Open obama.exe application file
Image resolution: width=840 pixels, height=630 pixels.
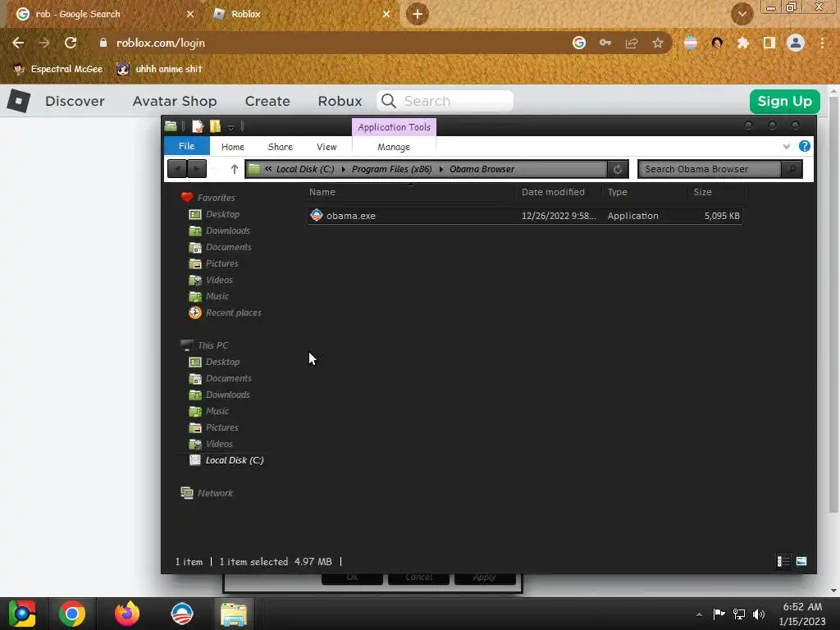(350, 216)
